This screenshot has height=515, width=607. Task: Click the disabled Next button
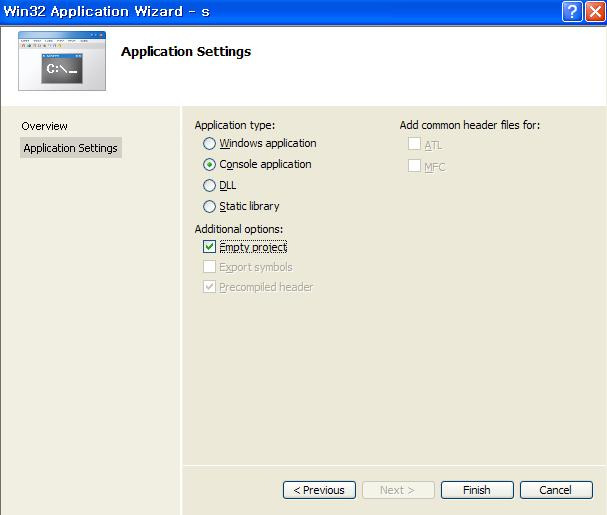click(398, 490)
